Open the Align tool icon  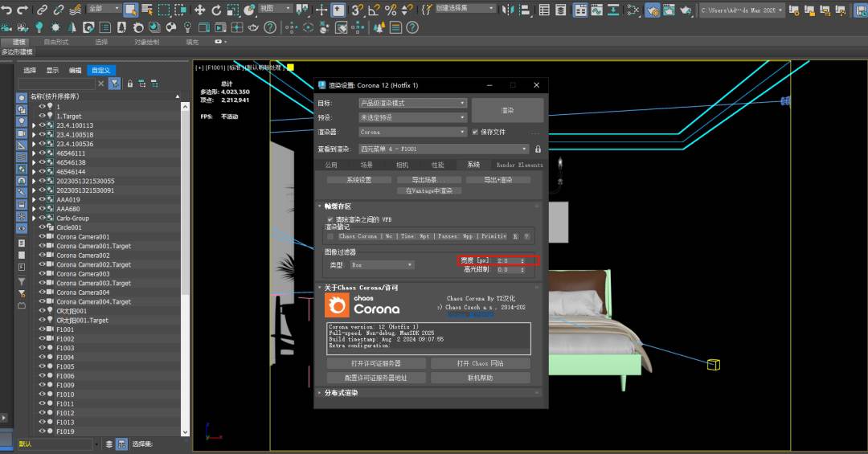click(x=525, y=10)
